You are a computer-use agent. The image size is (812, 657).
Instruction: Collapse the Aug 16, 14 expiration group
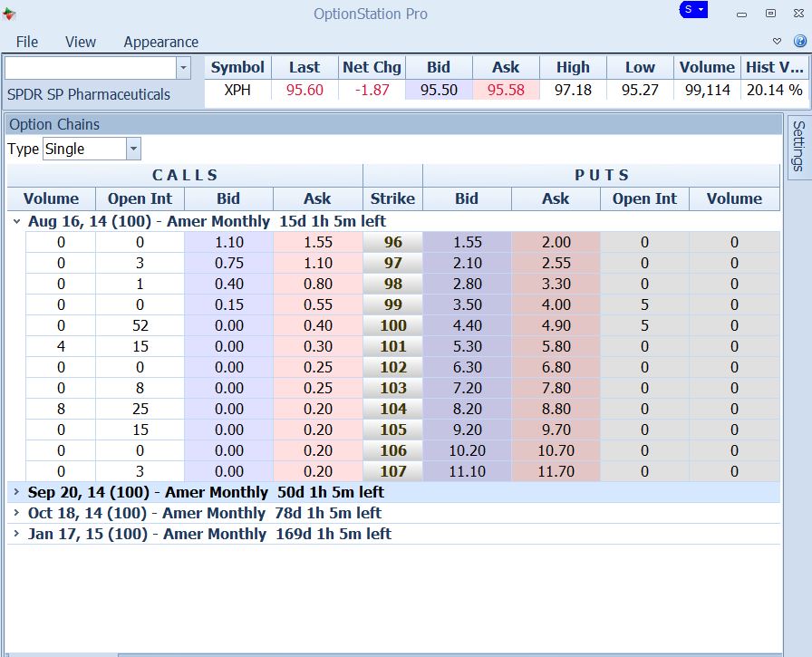(16, 221)
